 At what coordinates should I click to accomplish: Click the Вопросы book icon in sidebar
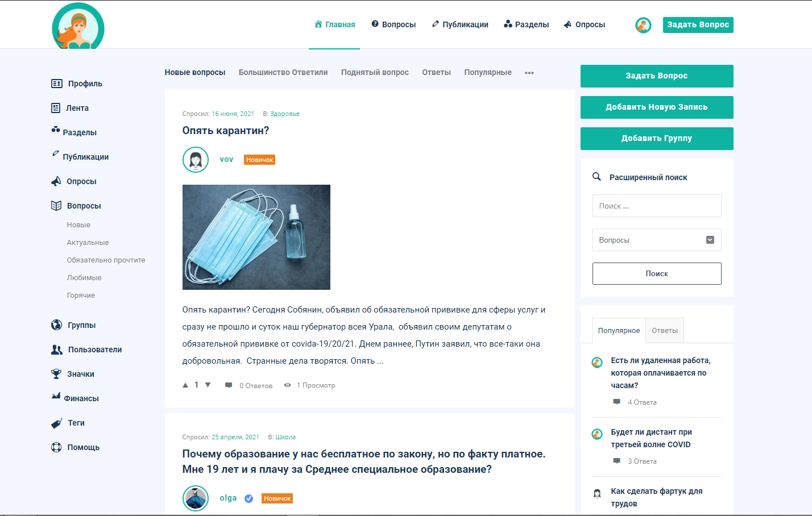(56, 206)
